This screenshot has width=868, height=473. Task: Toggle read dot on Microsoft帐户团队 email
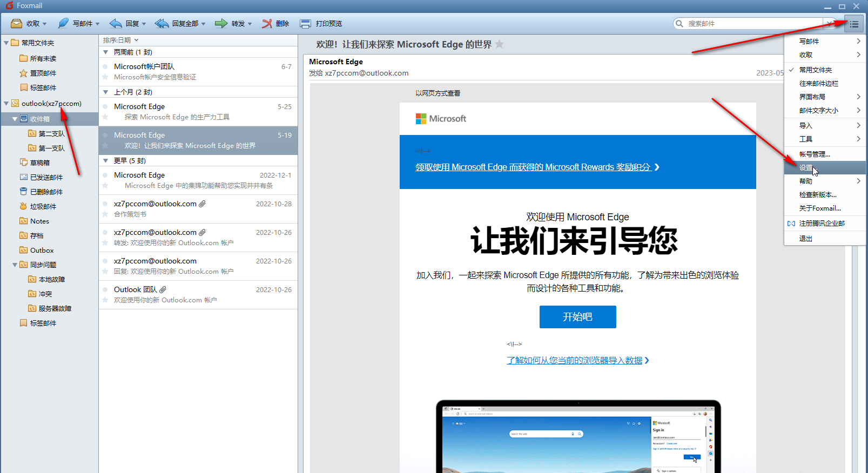click(x=105, y=67)
